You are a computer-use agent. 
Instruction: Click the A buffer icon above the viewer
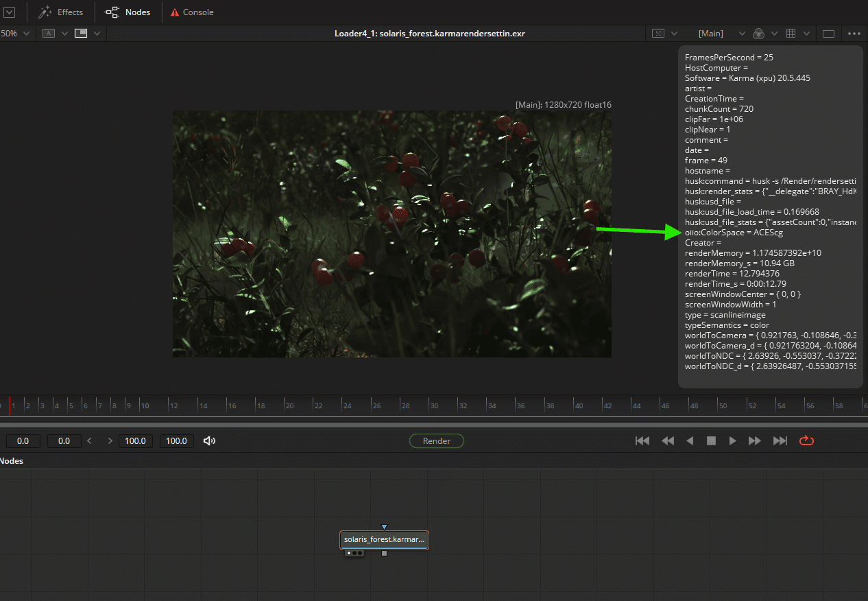[48, 33]
